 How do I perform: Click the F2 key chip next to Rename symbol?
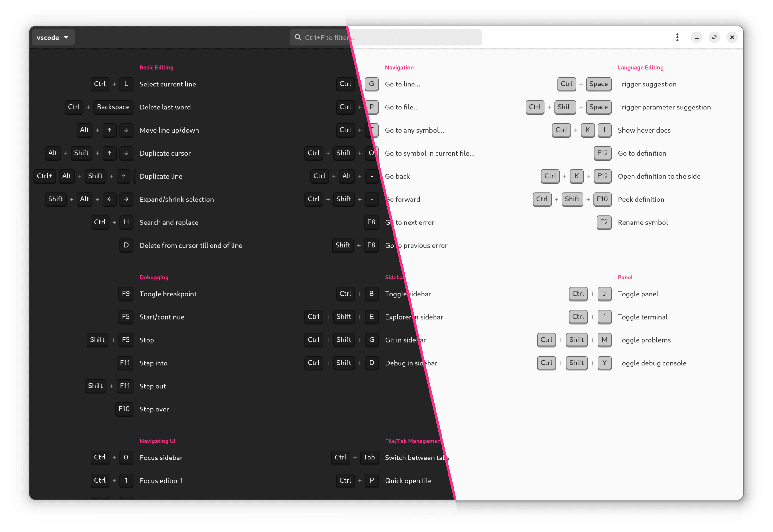tap(604, 222)
